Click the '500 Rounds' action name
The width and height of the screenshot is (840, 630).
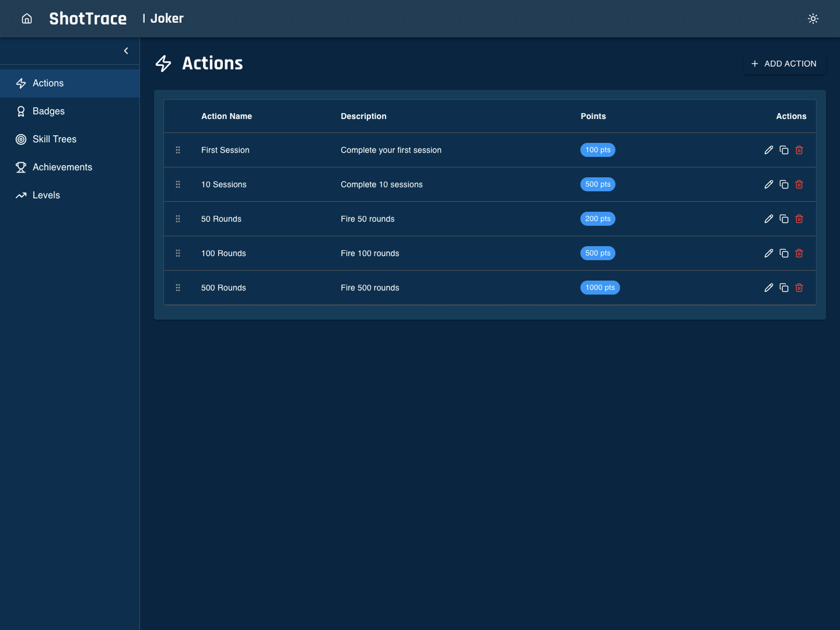click(223, 288)
